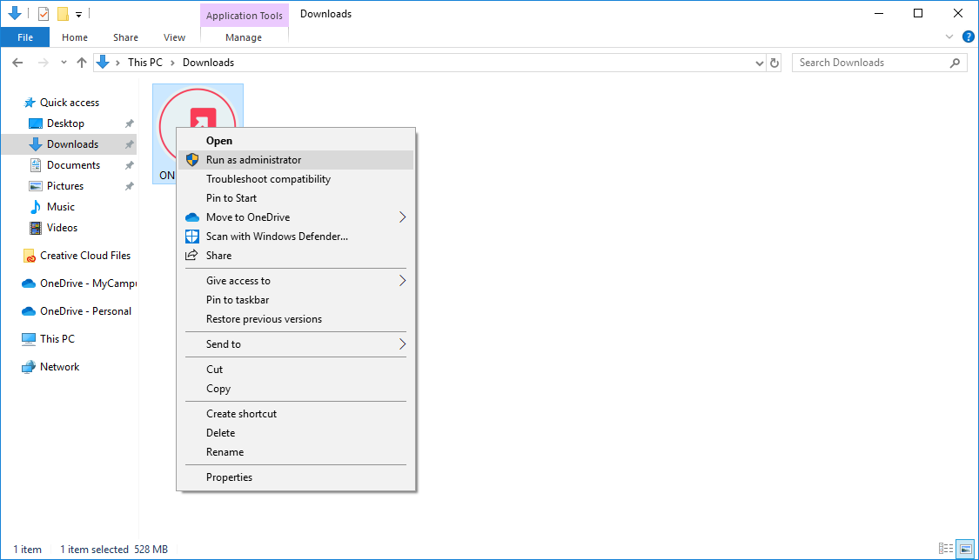Choose Troubleshoot compatibility
979x560 pixels.
click(296, 179)
